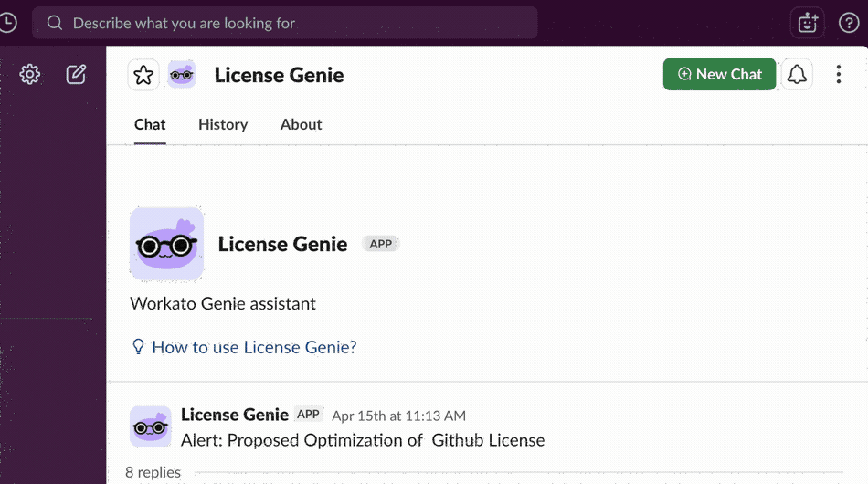
Task: Open the help question mark icon
Action: [x=849, y=23]
